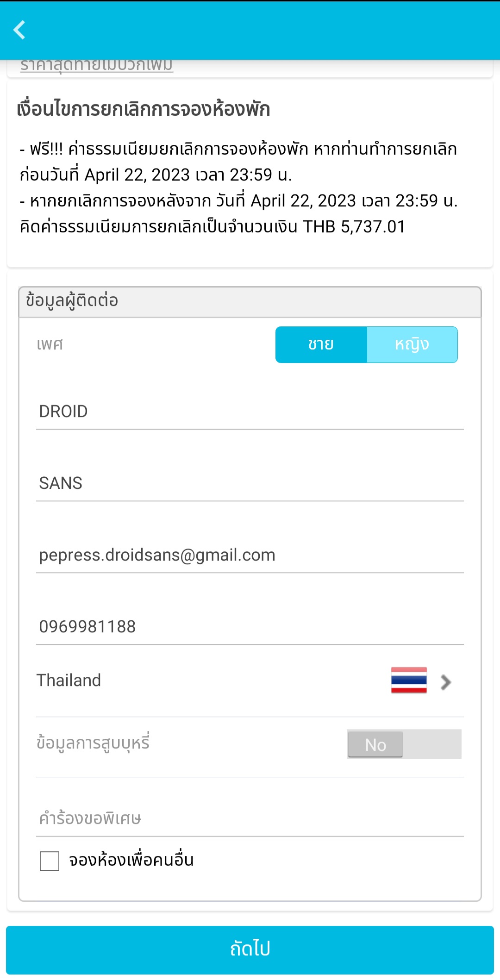
Task: Edit the first name field DROID
Action: 250,412
